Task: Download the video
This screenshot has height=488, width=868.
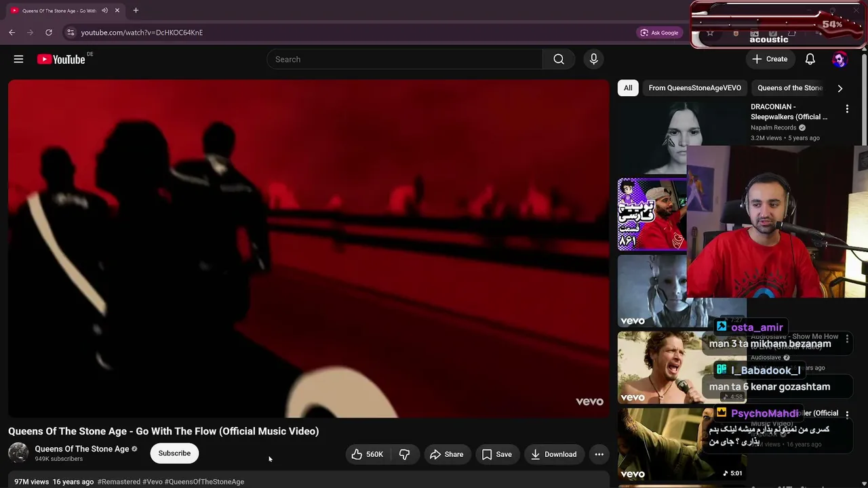Action: (553, 454)
